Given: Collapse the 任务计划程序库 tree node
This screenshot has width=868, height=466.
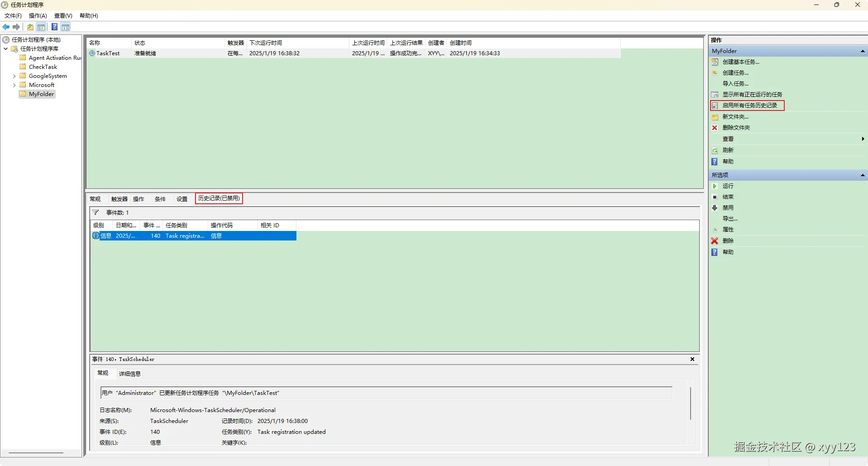Looking at the screenshot, I should 5,49.
